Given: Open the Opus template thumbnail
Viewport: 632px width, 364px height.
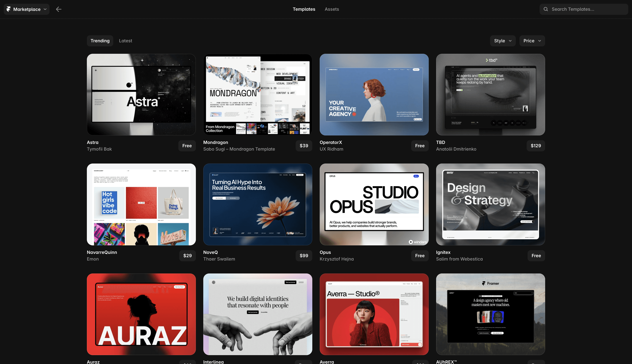Looking at the screenshot, I should click(374, 205).
